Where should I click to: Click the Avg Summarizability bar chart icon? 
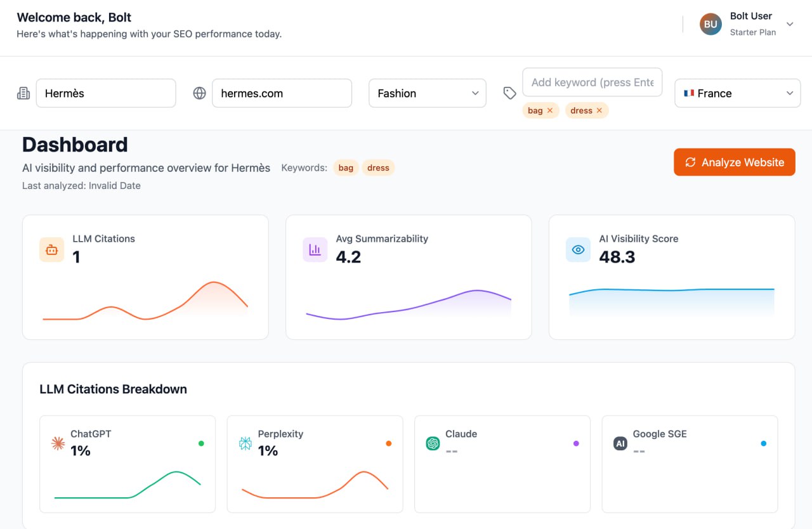(x=315, y=250)
